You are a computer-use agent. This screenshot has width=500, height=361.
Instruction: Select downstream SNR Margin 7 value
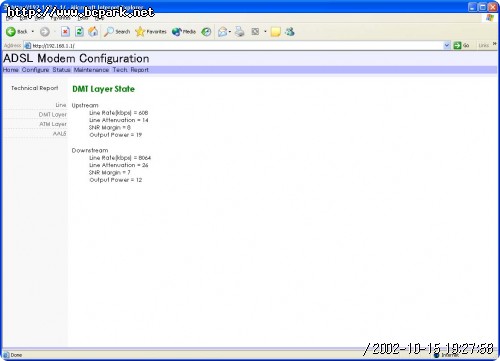[x=129, y=172]
